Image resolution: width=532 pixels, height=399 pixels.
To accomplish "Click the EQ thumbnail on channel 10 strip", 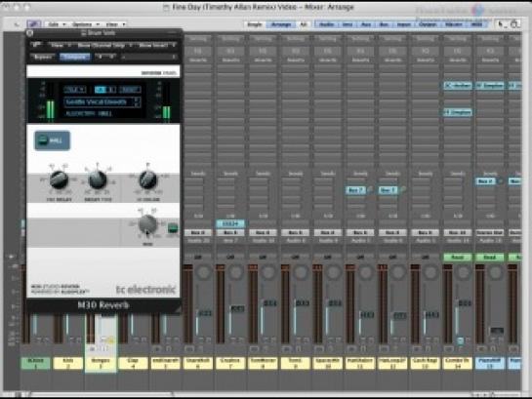I will click(328, 51).
